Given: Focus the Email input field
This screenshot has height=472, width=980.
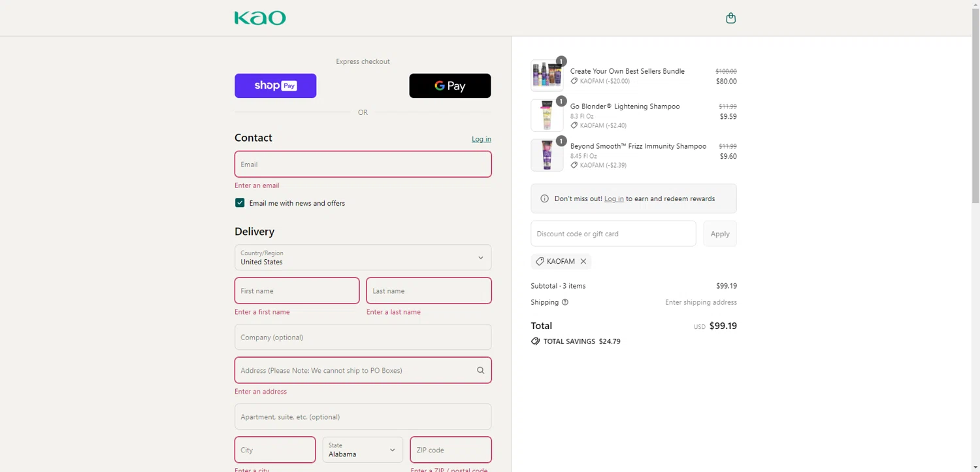Looking at the screenshot, I should [x=363, y=165].
